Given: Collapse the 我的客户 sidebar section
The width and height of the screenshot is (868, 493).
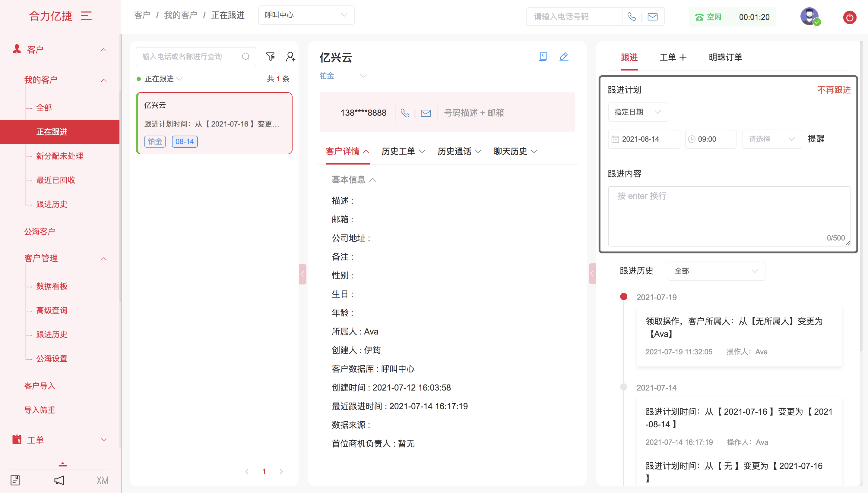Looking at the screenshot, I should [x=104, y=80].
